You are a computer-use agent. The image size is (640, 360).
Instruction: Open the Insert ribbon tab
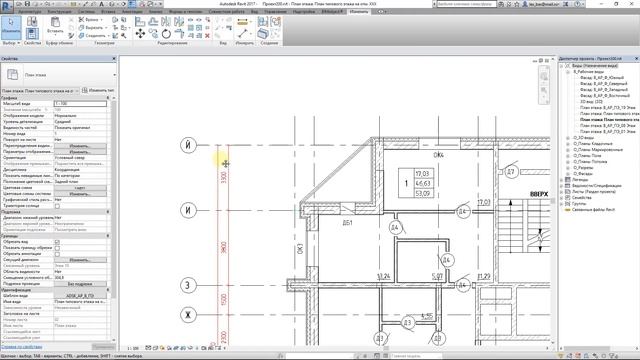108,12
